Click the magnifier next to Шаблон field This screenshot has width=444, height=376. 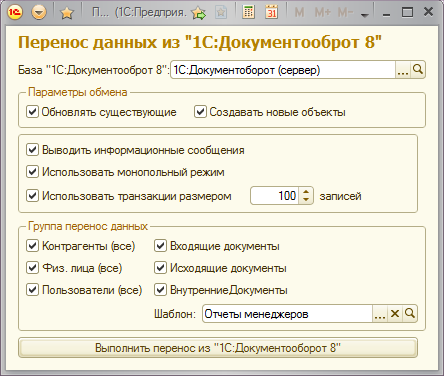pyautogui.click(x=410, y=314)
